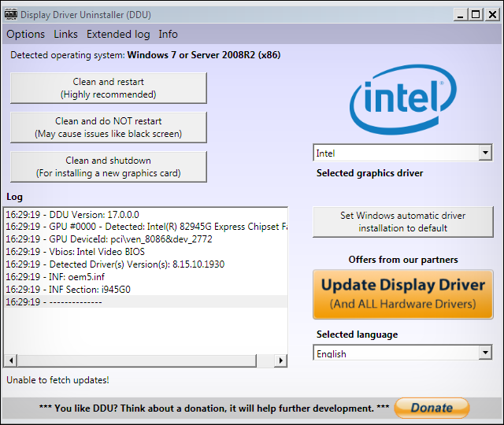Set Windows automatic driver installation to default

pyautogui.click(x=402, y=222)
